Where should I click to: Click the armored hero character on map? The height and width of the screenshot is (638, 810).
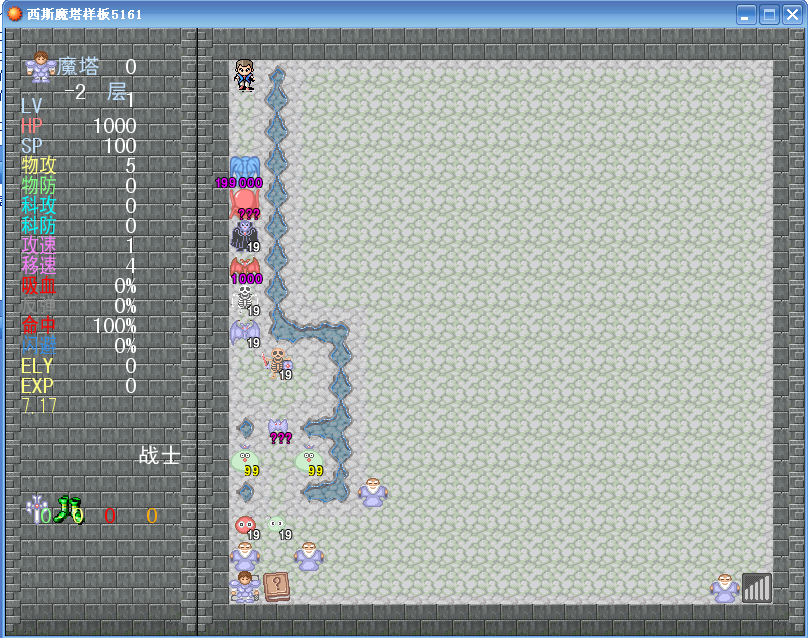(245, 587)
